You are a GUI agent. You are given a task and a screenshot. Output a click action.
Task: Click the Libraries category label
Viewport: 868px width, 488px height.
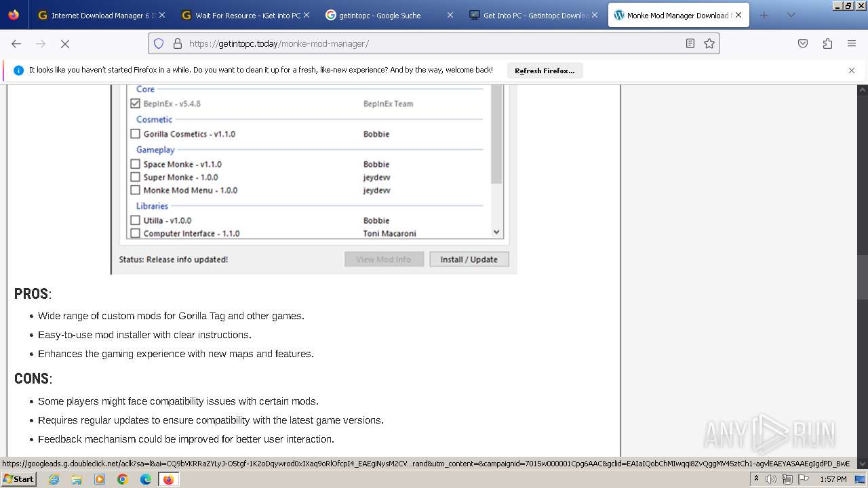tap(152, 206)
